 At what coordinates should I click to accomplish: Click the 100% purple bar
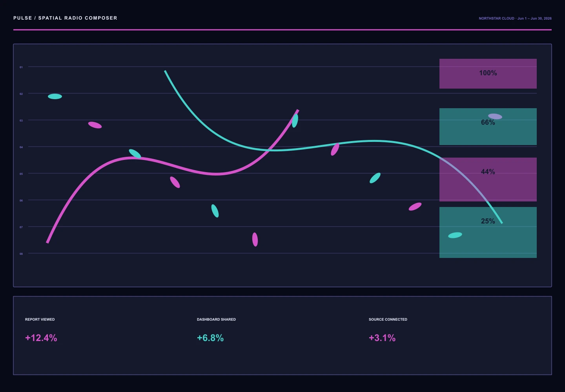tap(488, 74)
